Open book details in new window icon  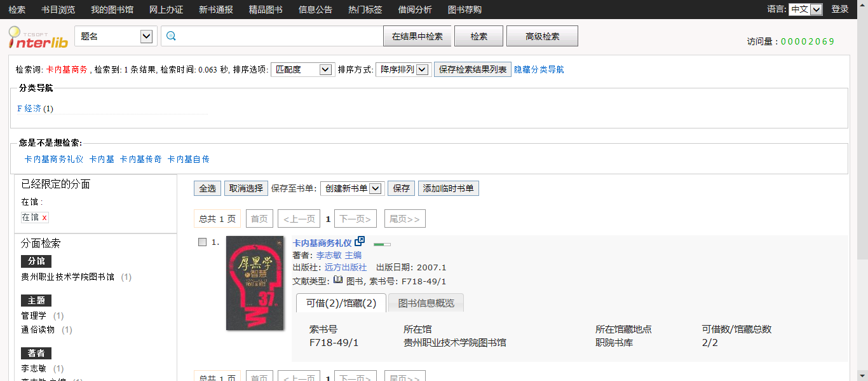[x=360, y=242]
